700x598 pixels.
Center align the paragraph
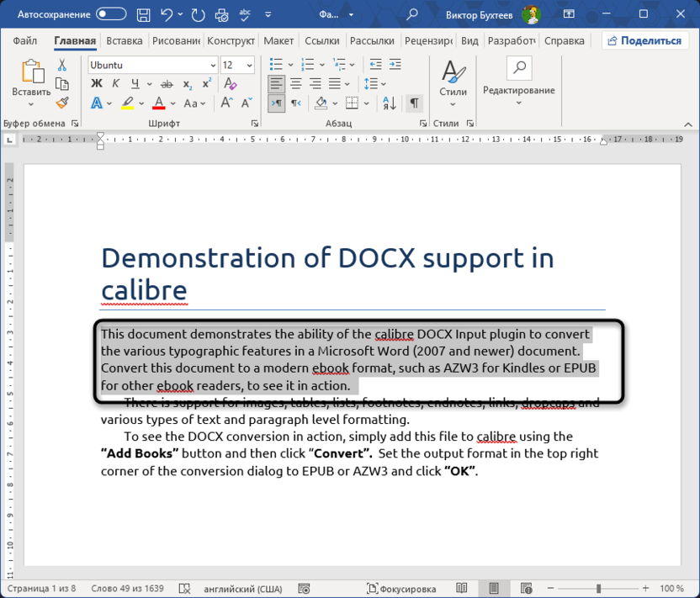[296, 84]
